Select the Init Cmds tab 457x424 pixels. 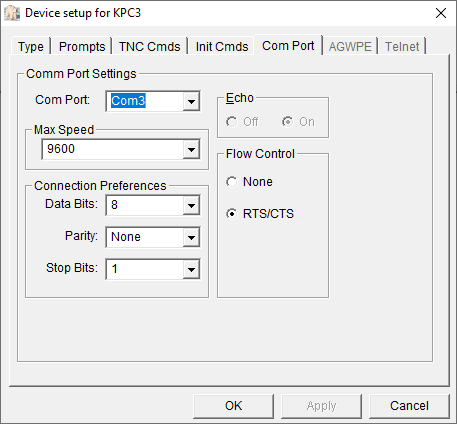tap(222, 46)
